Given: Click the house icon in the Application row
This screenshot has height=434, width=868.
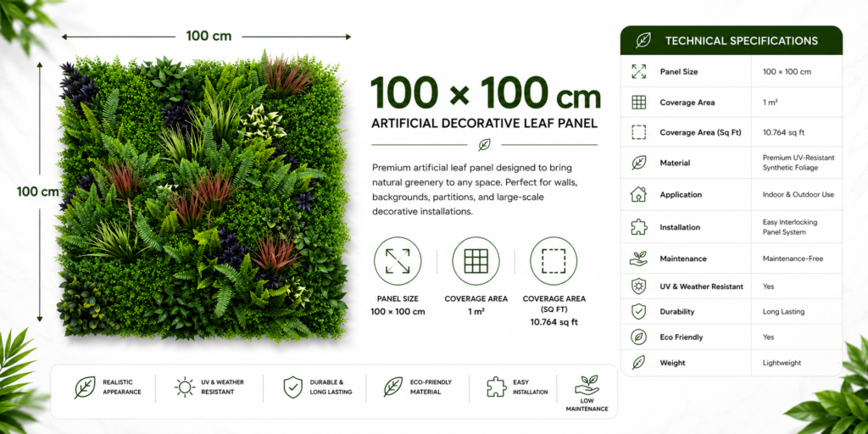Looking at the screenshot, I should (639, 194).
